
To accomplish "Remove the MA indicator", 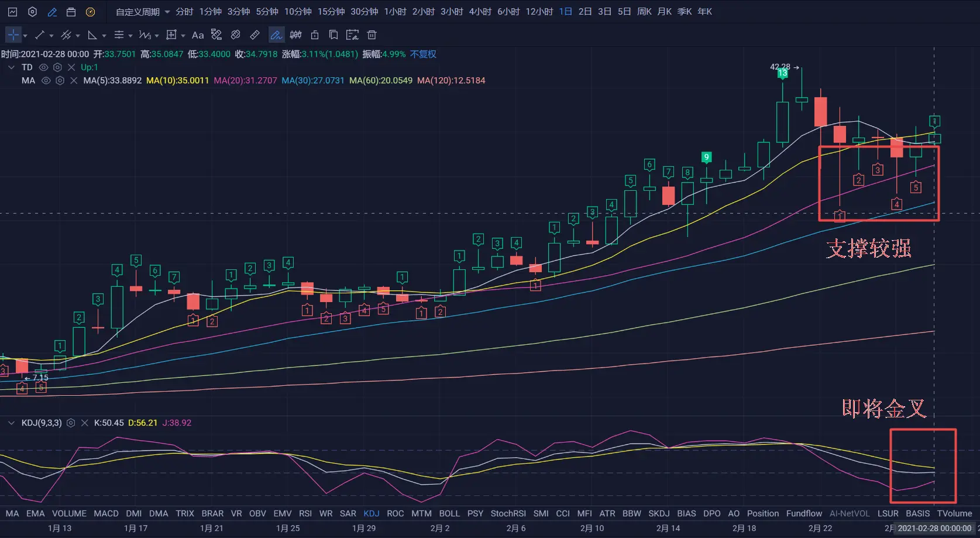I will [74, 81].
